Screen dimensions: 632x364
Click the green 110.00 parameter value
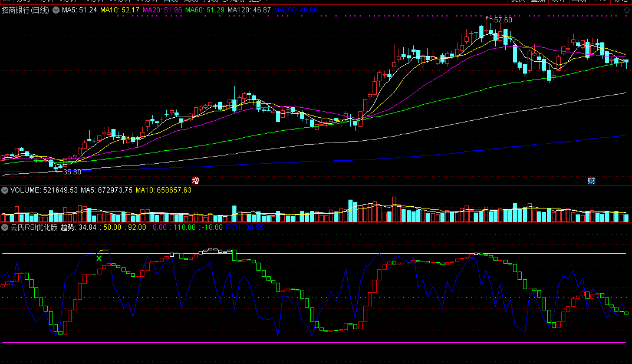coord(185,227)
